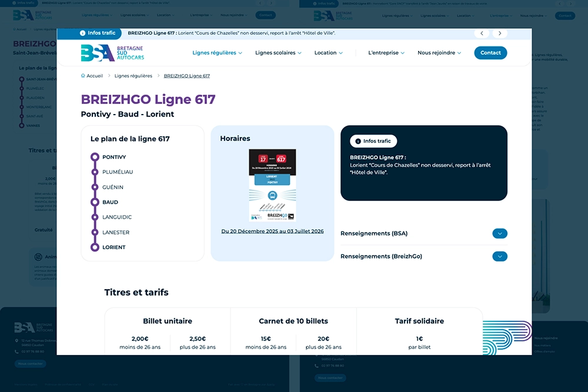
Task: Click the Contact button
Action: coord(490,53)
